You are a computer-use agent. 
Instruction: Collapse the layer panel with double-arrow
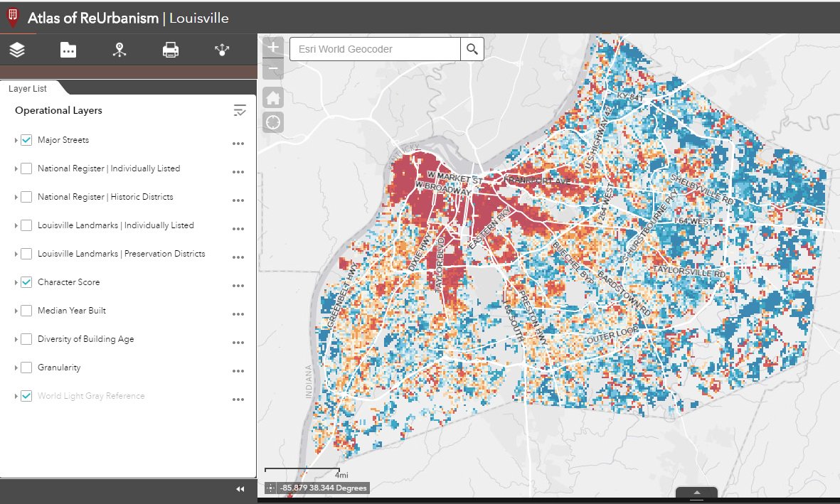coord(240,488)
